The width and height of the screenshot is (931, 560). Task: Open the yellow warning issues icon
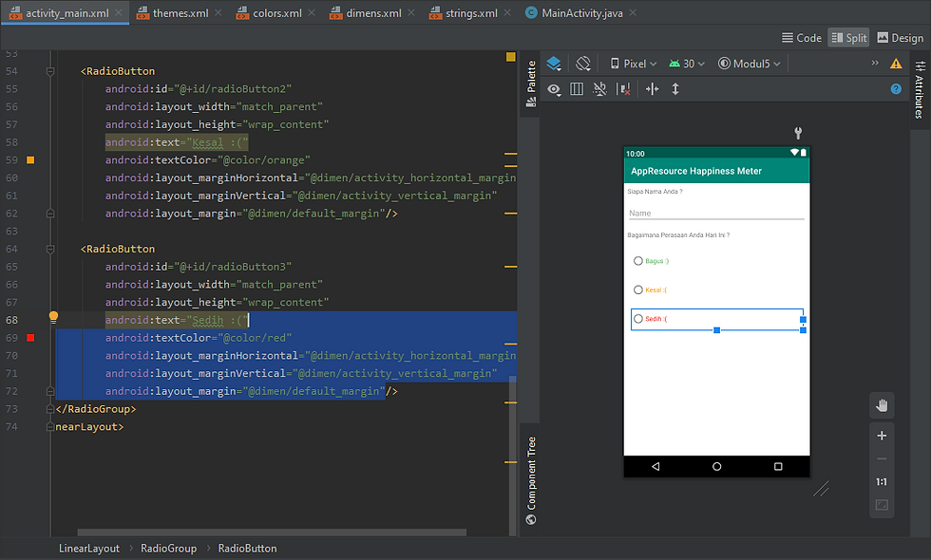pos(896,64)
